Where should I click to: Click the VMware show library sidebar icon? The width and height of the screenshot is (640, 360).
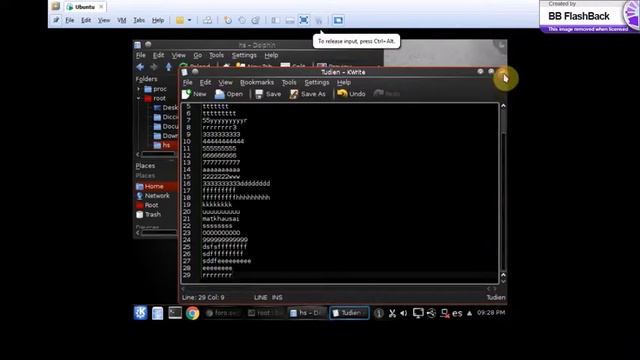(276, 20)
